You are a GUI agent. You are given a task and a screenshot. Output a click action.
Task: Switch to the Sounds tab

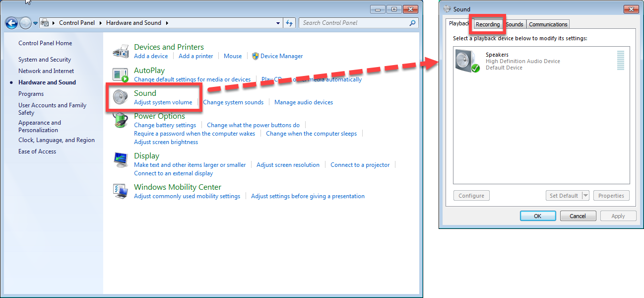[515, 24]
